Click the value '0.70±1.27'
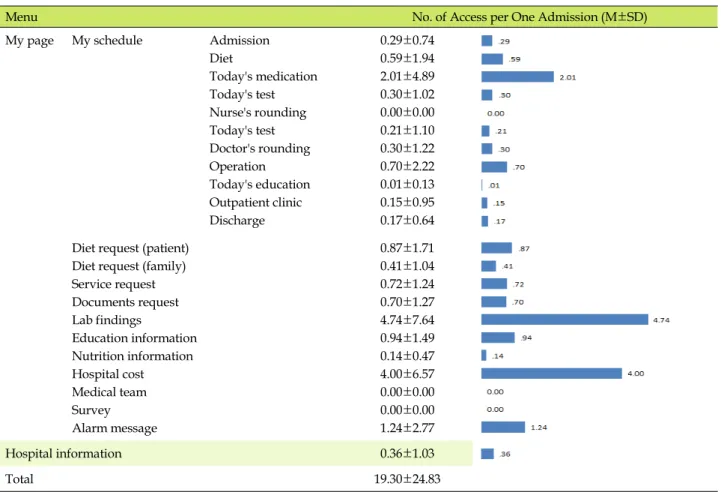This screenshot has width=721, height=492. pos(407,302)
